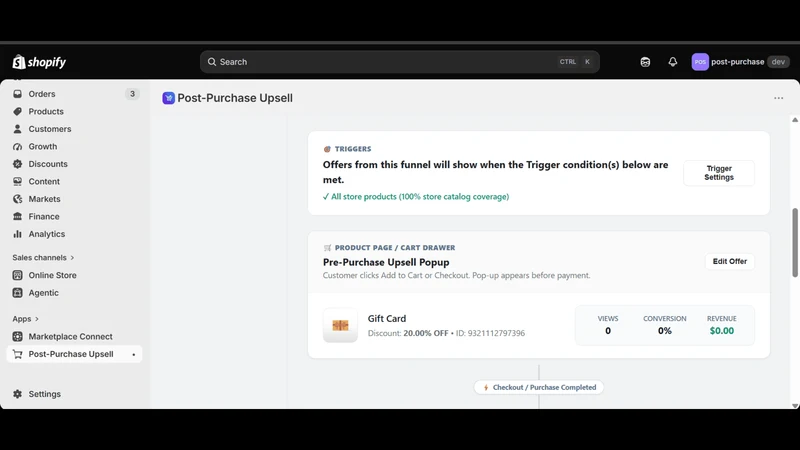Click the Markets globe icon
This screenshot has height=450, width=800.
pos(17,199)
